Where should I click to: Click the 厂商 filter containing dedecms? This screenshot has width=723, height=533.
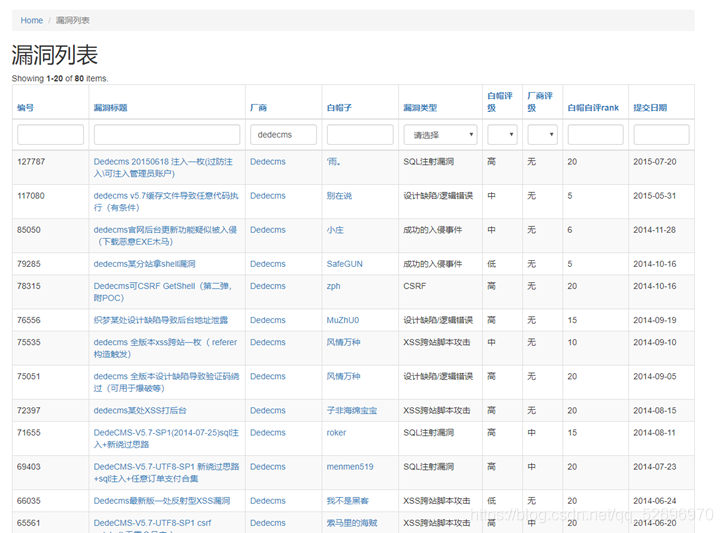[x=284, y=135]
